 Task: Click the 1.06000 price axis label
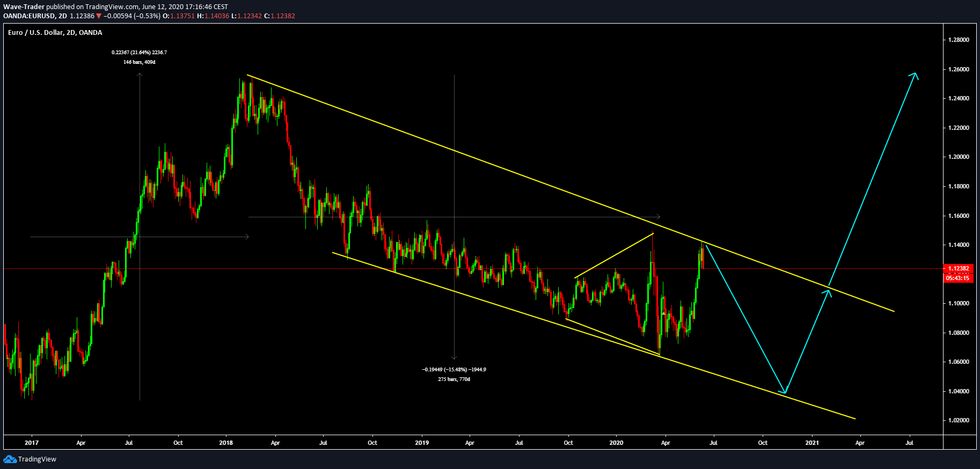coord(959,362)
